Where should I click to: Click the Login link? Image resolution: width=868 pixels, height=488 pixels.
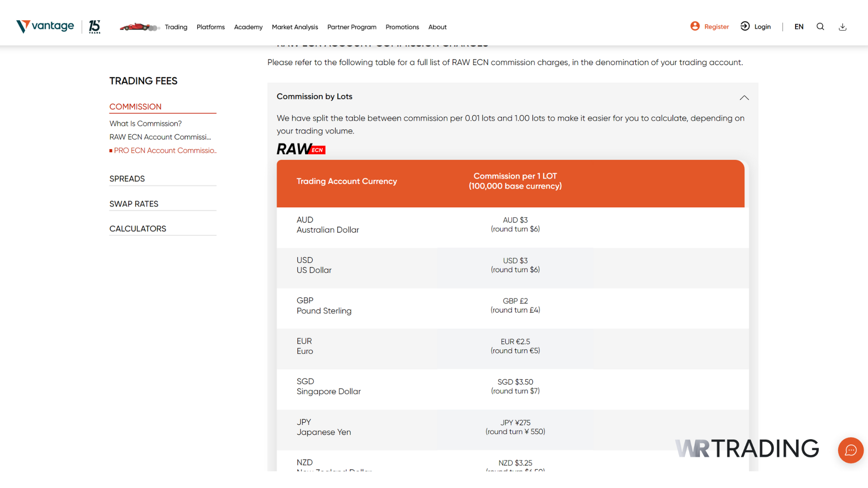(762, 26)
